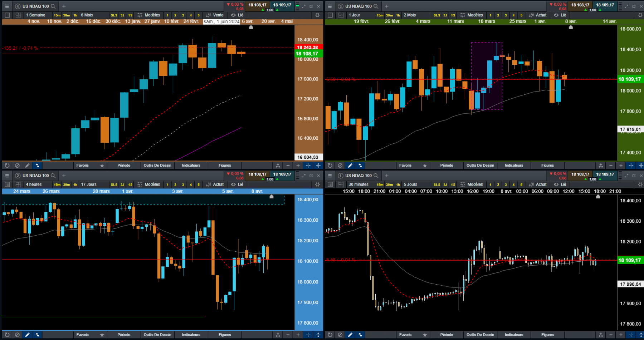Zoom in chart 3 with plus button
The image size is (644, 340).
pyautogui.click(x=621, y=166)
